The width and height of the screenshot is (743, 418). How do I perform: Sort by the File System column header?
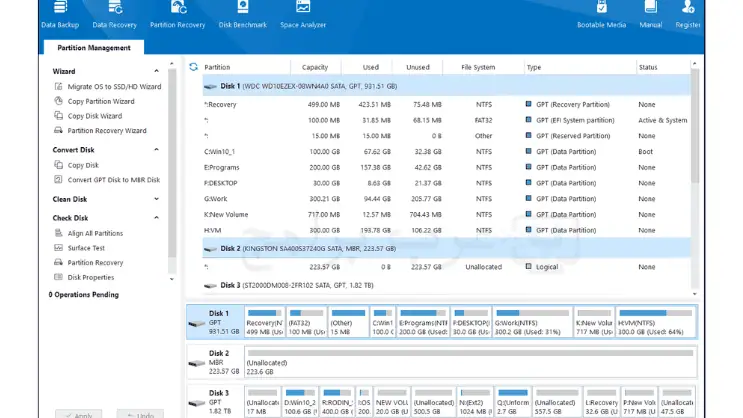(483, 67)
